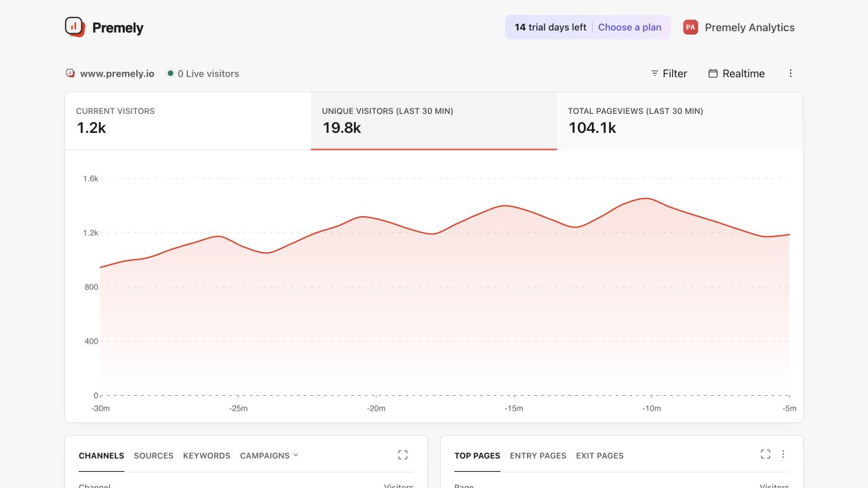Open the Realtime date range picker
This screenshot has width=868, height=488.
pos(736,73)
